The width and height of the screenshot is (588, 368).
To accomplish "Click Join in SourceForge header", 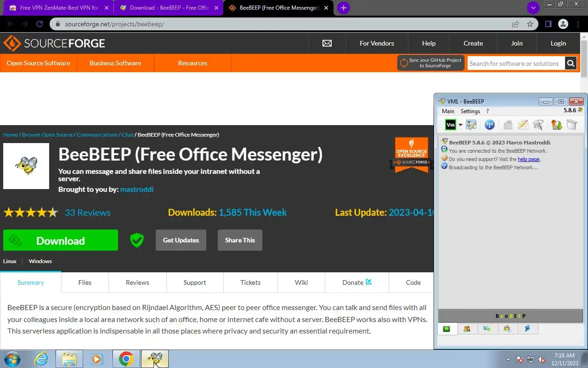I will 517,43.
